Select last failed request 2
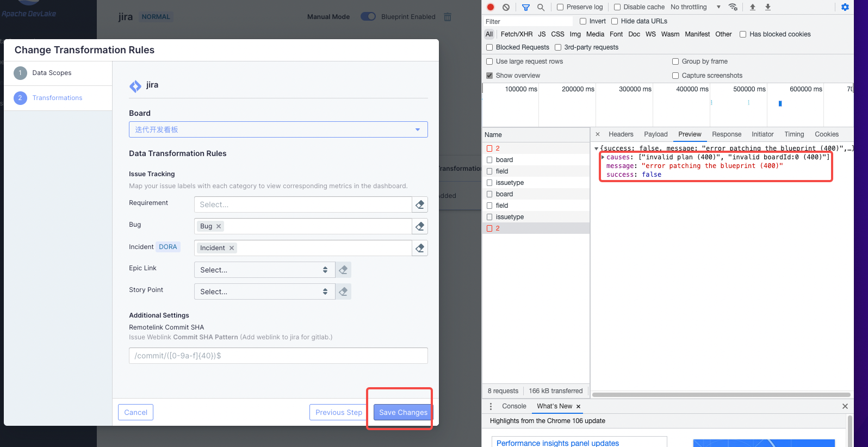 [536, 228]
